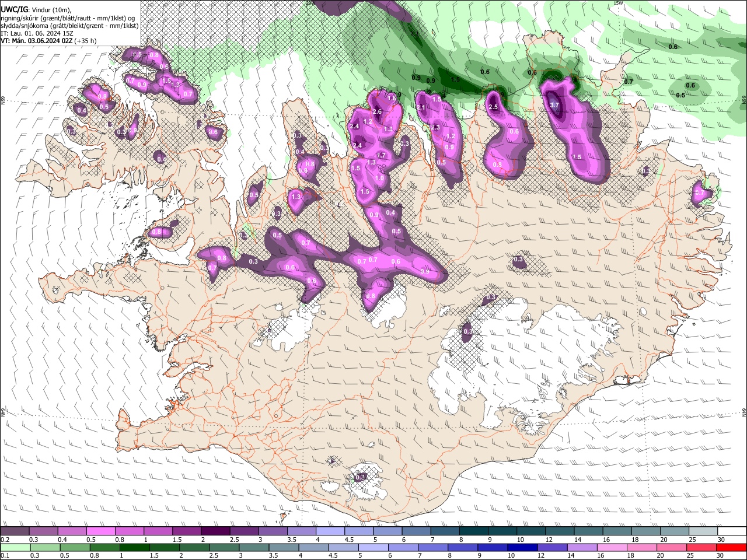Choose dark green swatch labeled 1 in lower legend
747x560 pixels.
click(135, 547)
